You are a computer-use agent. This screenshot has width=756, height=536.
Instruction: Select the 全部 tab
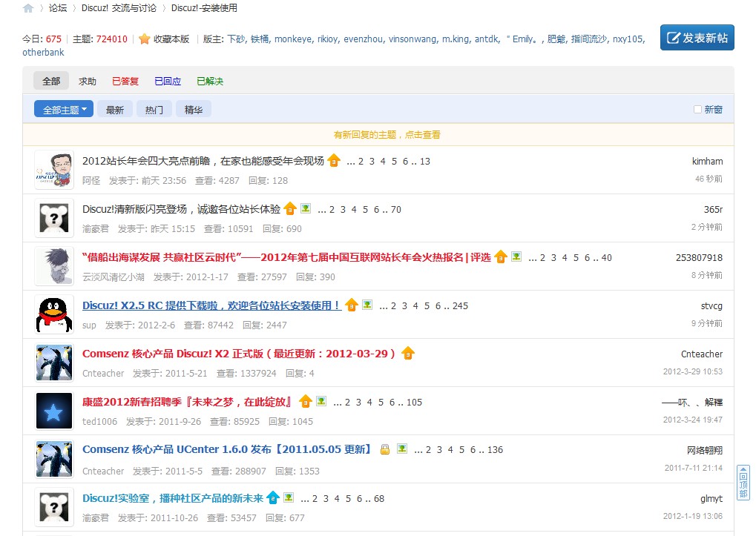51,81
